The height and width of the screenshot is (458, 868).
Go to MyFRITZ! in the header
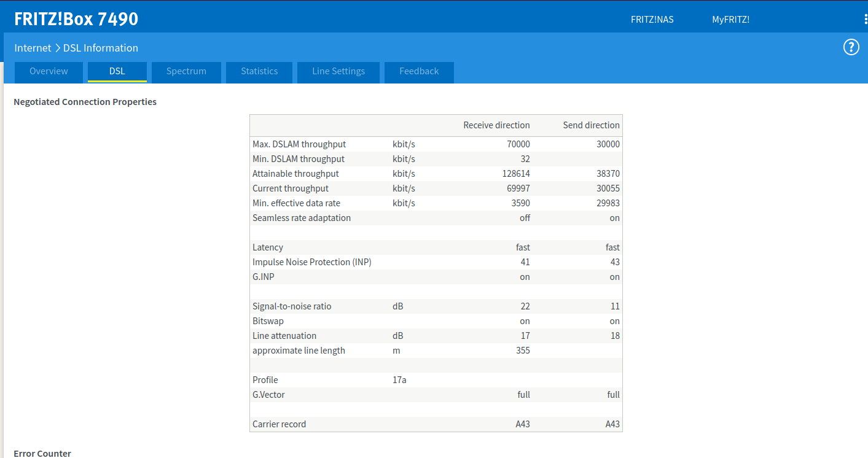[x=730, y=20]
